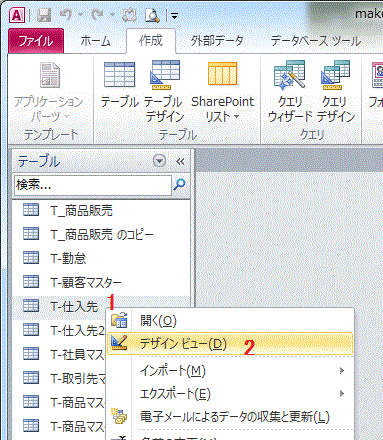Click the open-folder icon beside 開く(O)
The image size is (383, 440).
coord(119,320)
